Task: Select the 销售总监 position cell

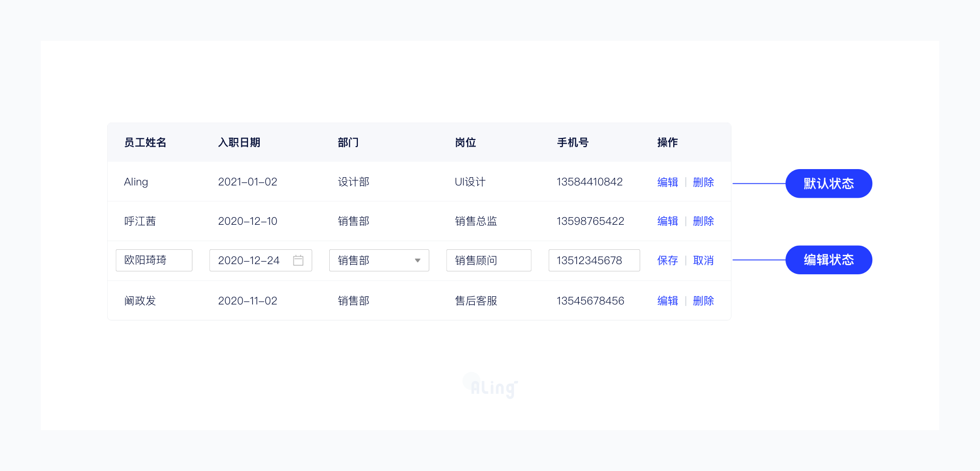Action: click(x=476, y=221)
